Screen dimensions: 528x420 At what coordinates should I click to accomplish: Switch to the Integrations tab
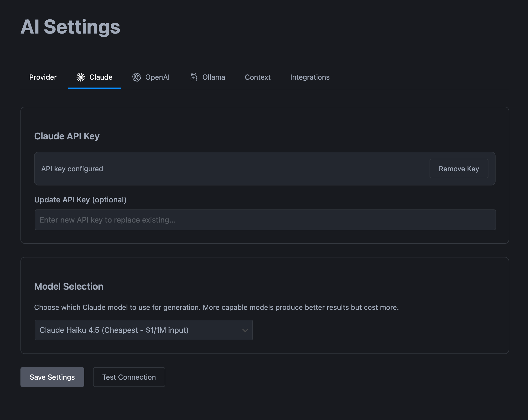coord(310,77)
